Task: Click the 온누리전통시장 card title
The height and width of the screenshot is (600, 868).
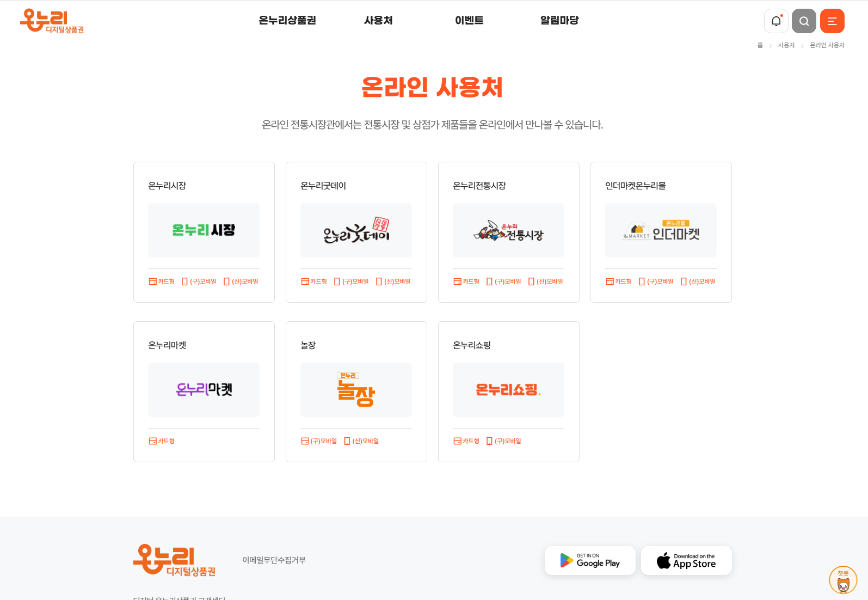Action: pyautogui.click(x=479, y=186)
